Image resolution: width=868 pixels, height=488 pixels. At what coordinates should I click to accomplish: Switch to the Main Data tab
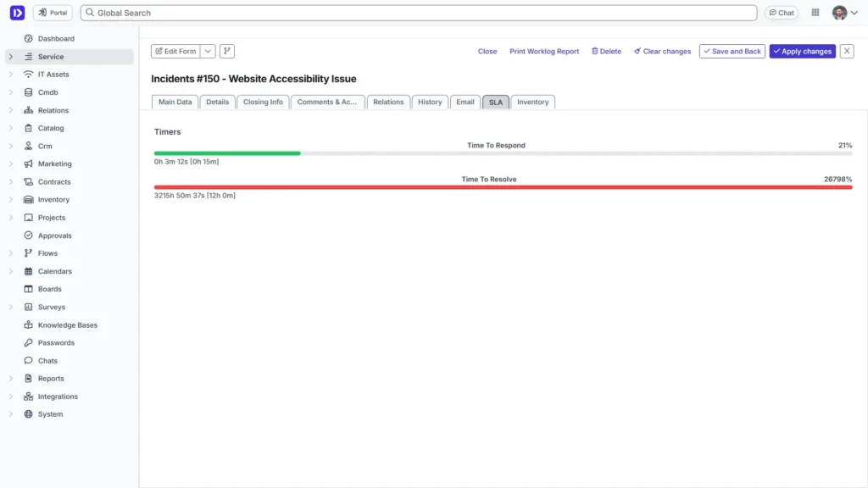coord(175,102)
